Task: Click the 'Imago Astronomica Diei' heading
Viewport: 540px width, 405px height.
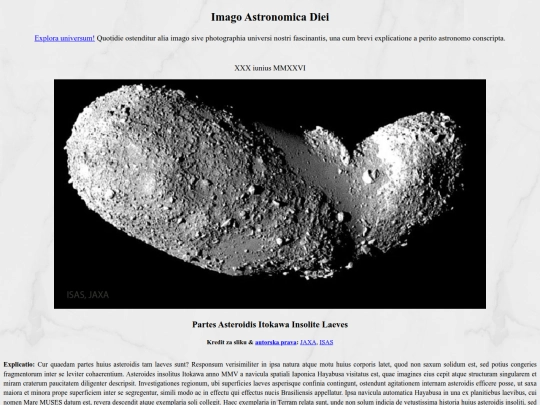Action: [x=270, y=17]
